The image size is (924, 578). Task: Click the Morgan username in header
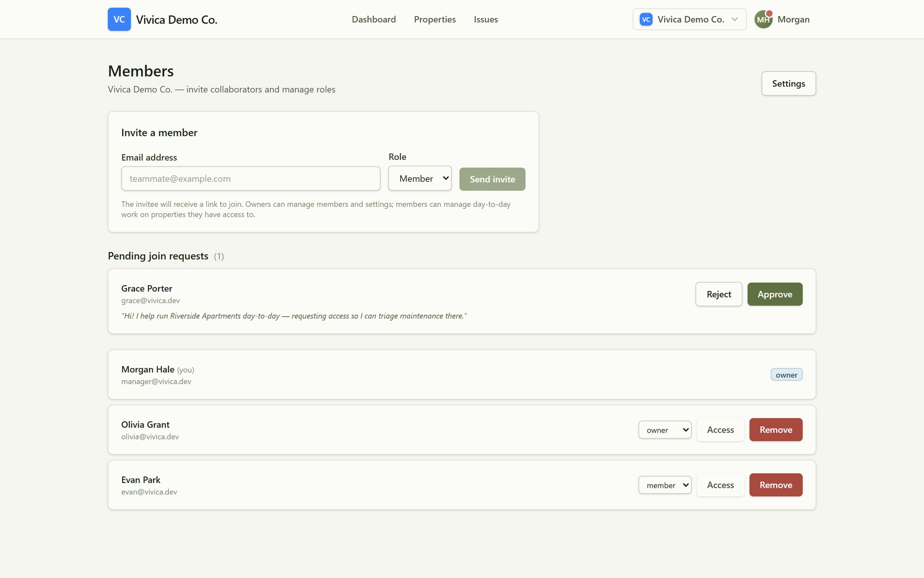coord(793,19)
